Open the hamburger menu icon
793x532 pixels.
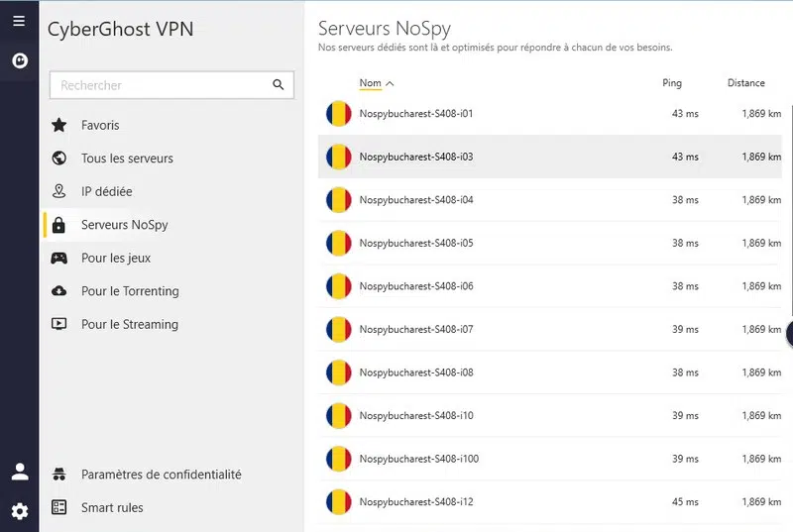click(x=19, y=21)
